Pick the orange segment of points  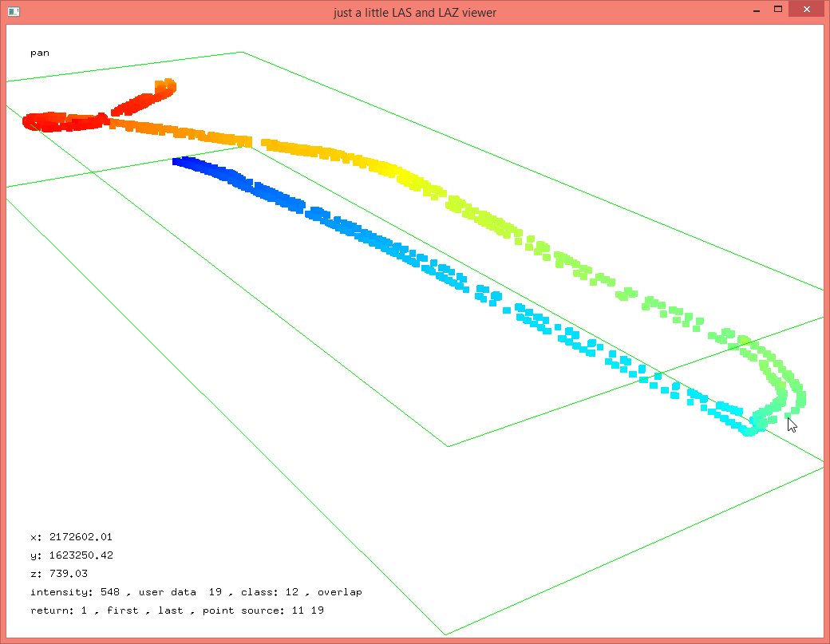pos(200,134)
